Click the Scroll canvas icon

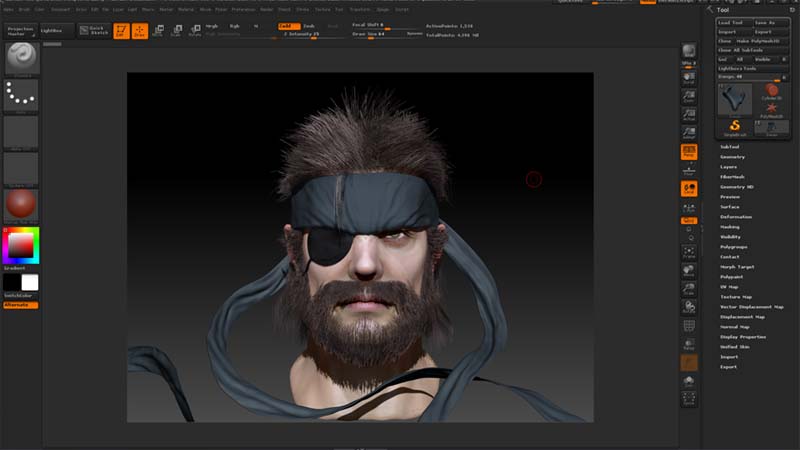pyautogui.click(x=689, y=78)
